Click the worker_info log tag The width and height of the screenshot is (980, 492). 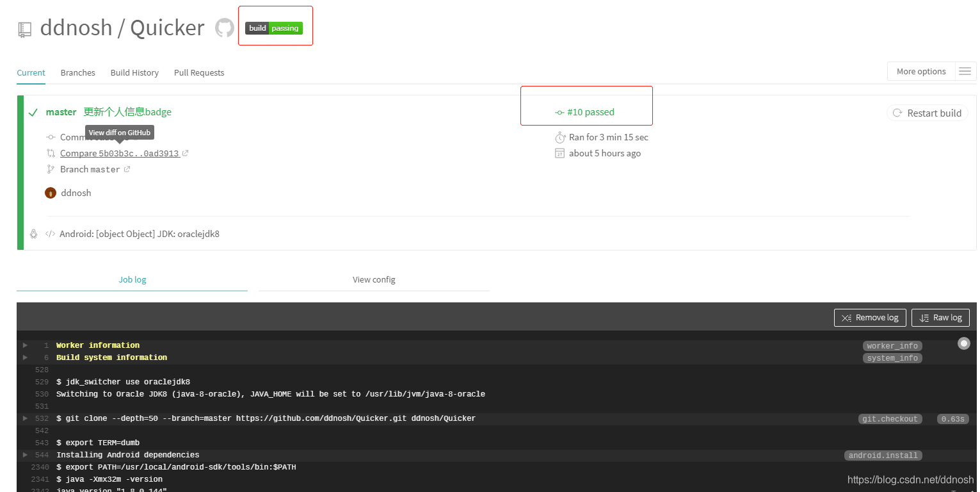point(892,346)
